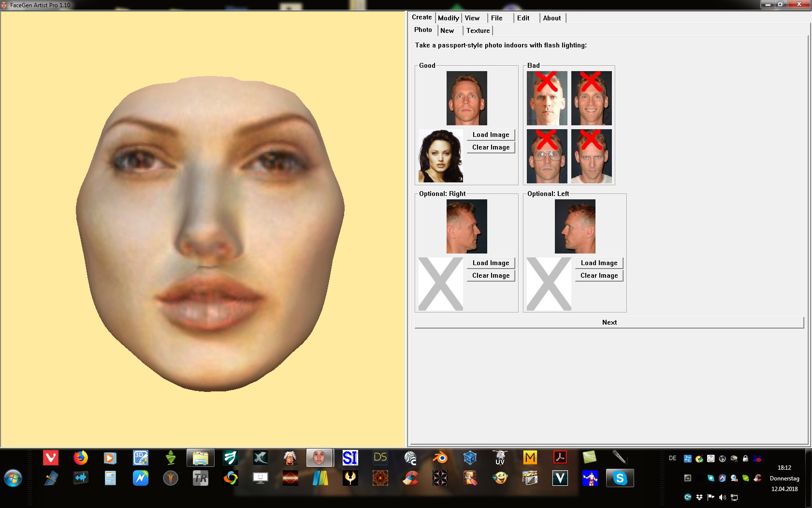Click the microphone icon in the taskbar
The height and width of the screenshot is (508, 812).
point(620,457)
